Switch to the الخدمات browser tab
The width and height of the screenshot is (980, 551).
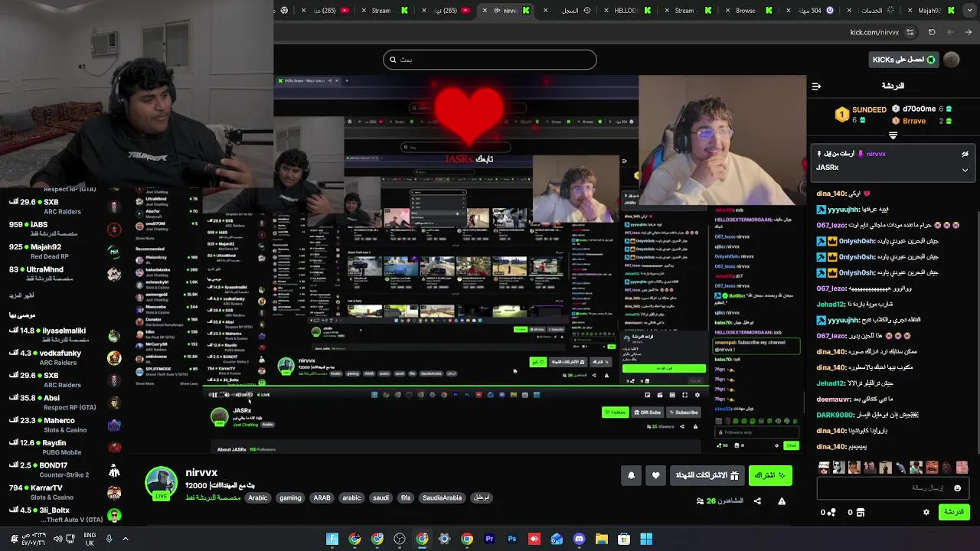tap(871, 11)
